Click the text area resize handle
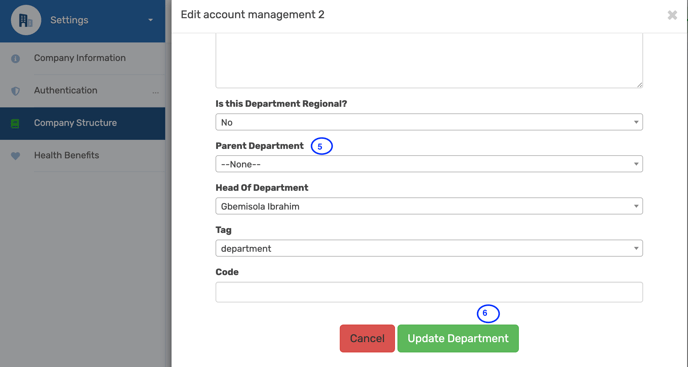 (640, 85)
